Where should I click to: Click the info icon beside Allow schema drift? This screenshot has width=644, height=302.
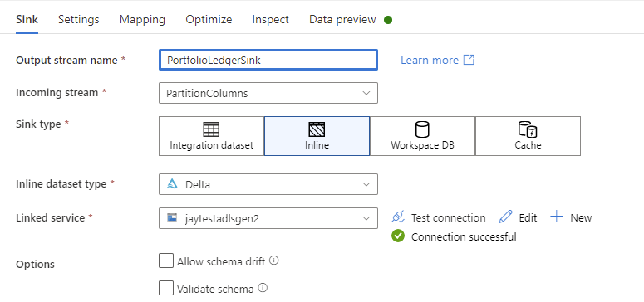[274, 261]
